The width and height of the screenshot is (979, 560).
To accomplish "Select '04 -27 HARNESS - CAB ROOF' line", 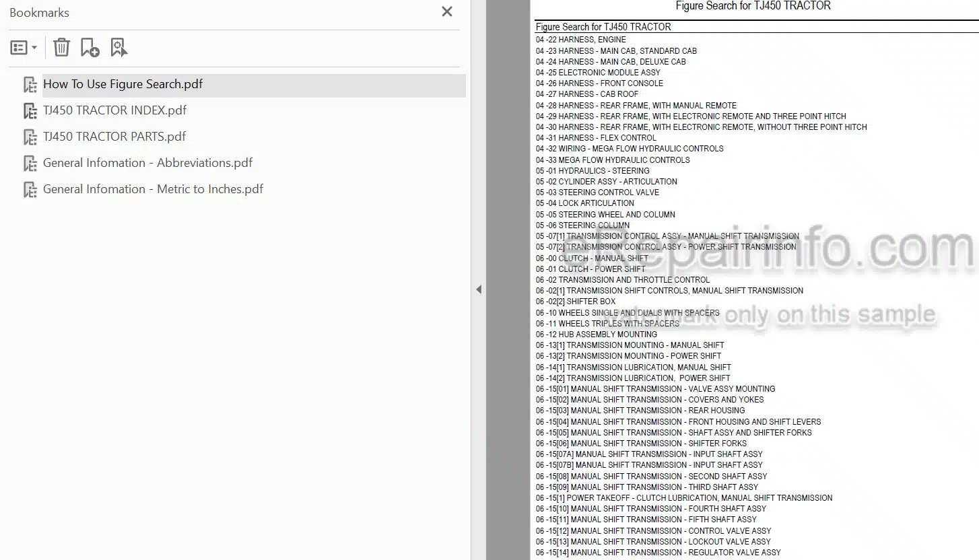I will tap(587, 94).
